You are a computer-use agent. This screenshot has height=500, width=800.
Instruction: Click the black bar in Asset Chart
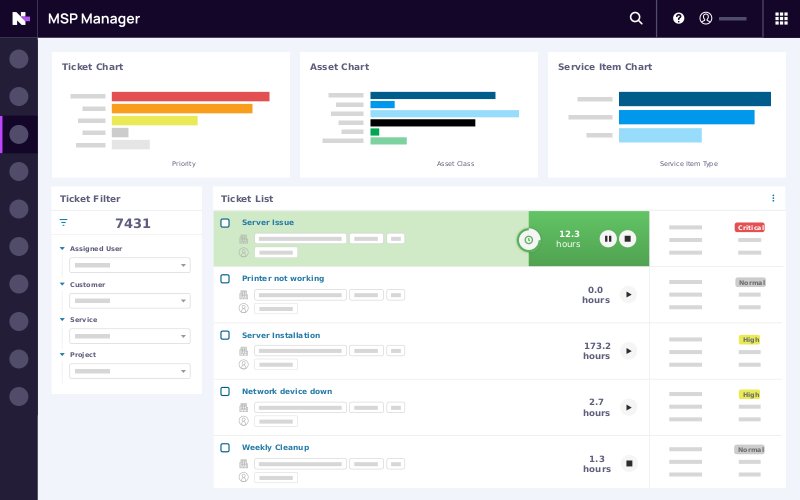pos(422,123)
